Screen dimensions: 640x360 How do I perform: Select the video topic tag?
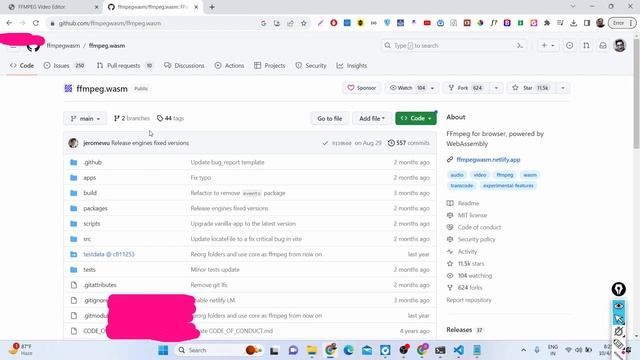480,175
